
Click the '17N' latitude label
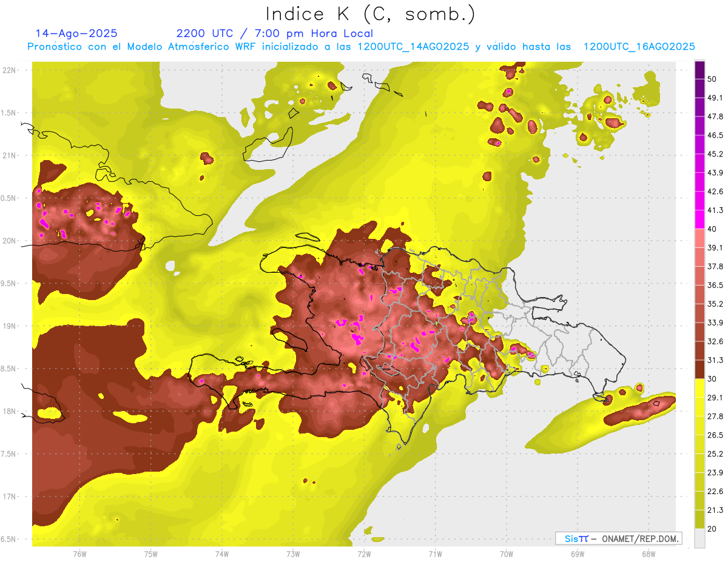click(x=9, y=497)
